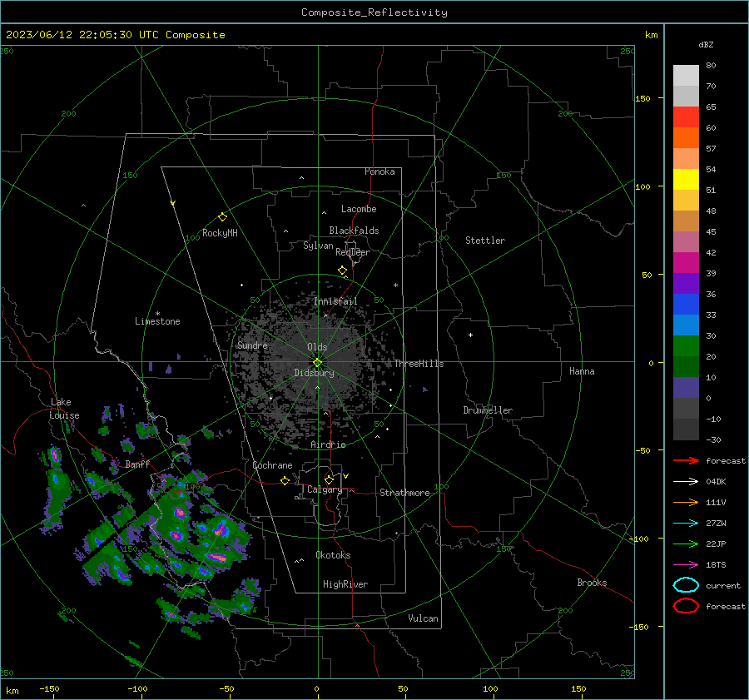Viewport: 749px width, 700px height.
Task: Click the cyan 'current' ellipse icon
Action: (686, 585)
